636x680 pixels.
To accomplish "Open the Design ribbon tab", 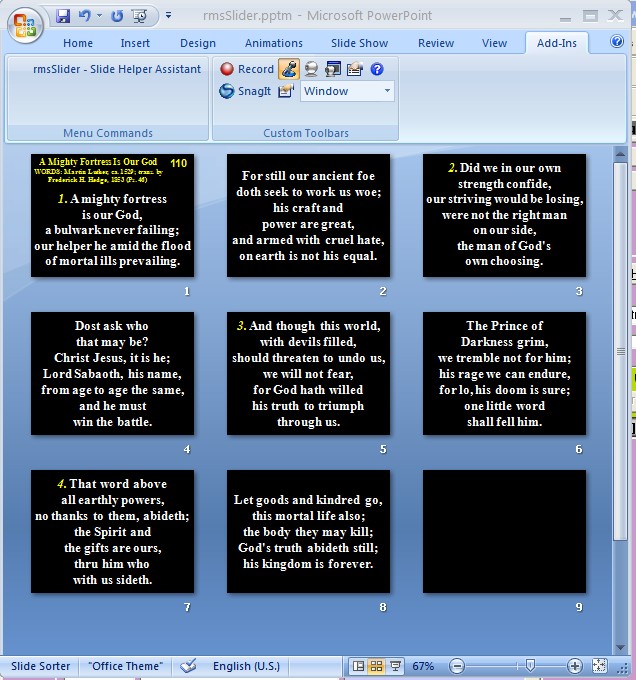I will click(198, 43).
